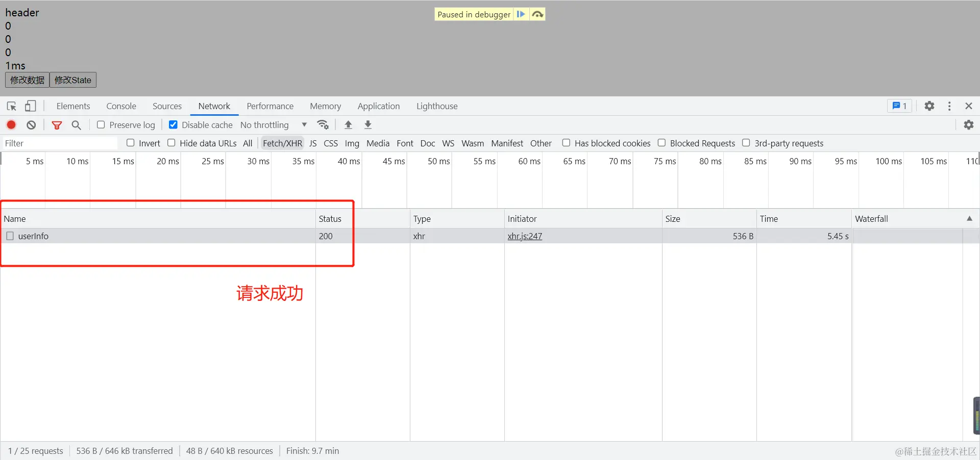Select Fetch/XHR request type filter
Screen dimensions: 980x460
point(282,143)
